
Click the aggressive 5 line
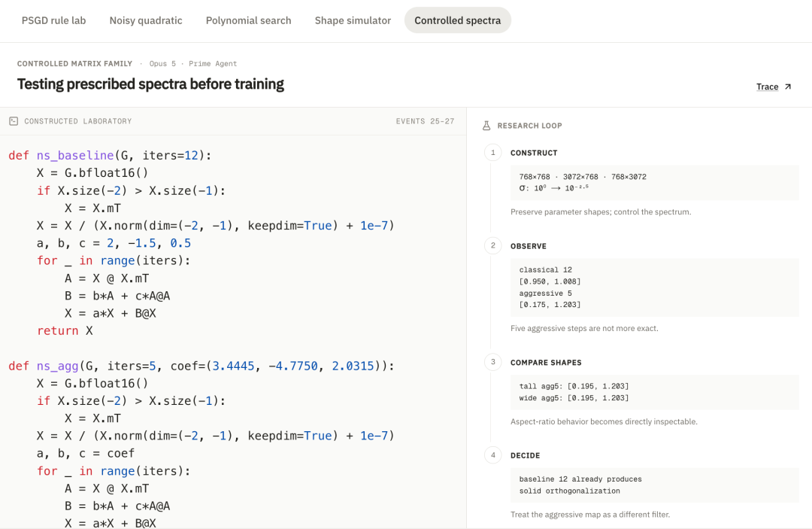[x=545, y=293]
